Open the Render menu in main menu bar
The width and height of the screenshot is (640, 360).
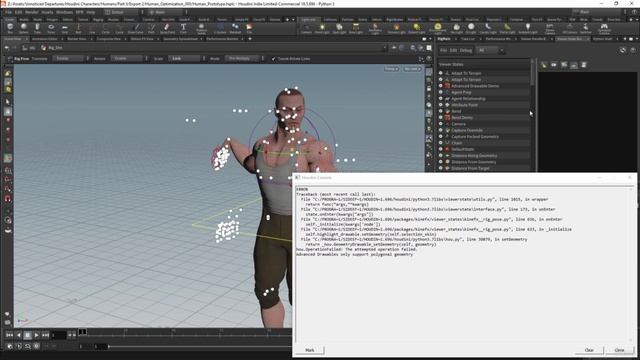click(31, 12)
